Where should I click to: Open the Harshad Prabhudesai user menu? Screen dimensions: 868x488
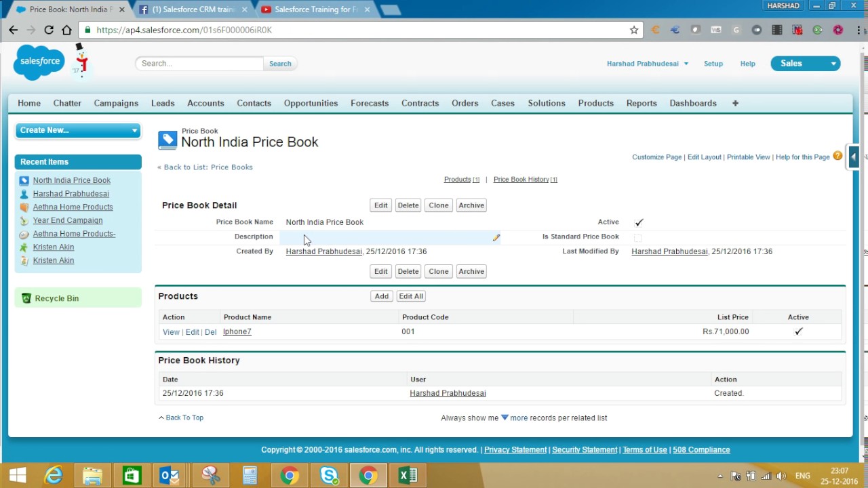pos(647,64)
